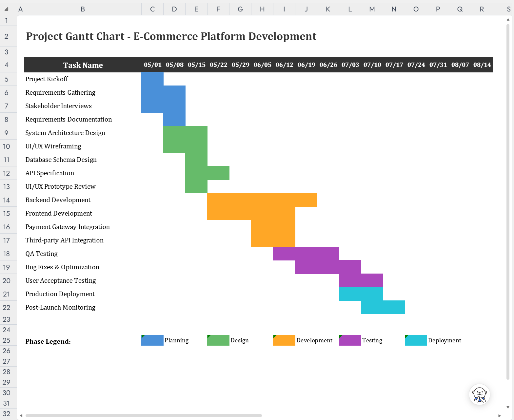Click the horizontal scrollbar thumb
This screenshot has height=420, width=514.
point(144,416)
